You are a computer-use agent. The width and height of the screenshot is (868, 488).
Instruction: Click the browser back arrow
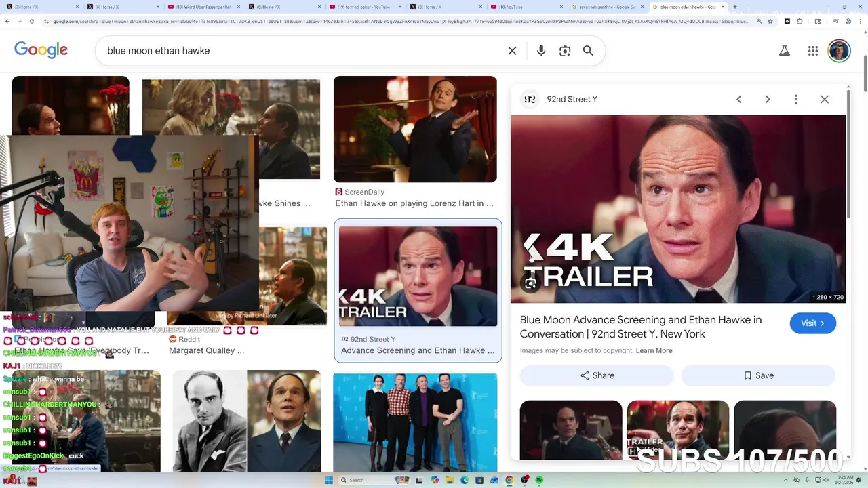click(x=8, y=21)
